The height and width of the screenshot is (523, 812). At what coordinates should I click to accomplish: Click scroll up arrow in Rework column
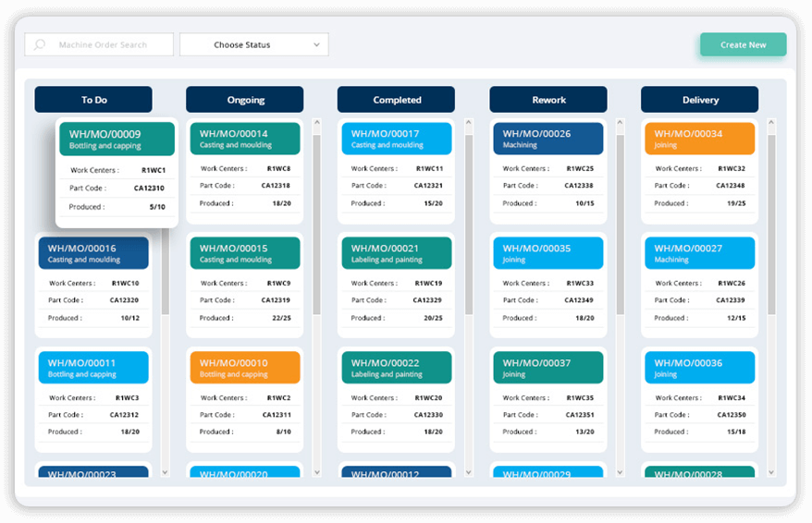click(620, 123)
